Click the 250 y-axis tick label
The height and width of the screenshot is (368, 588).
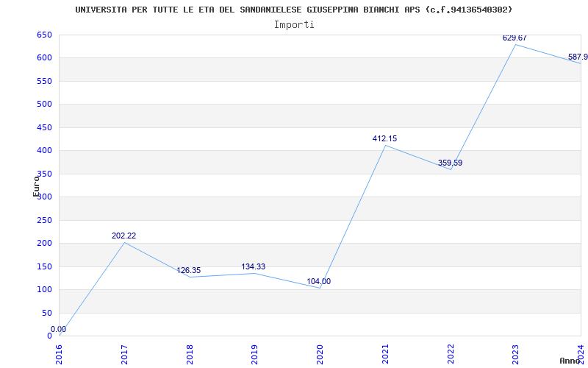[x=44, y=220]
